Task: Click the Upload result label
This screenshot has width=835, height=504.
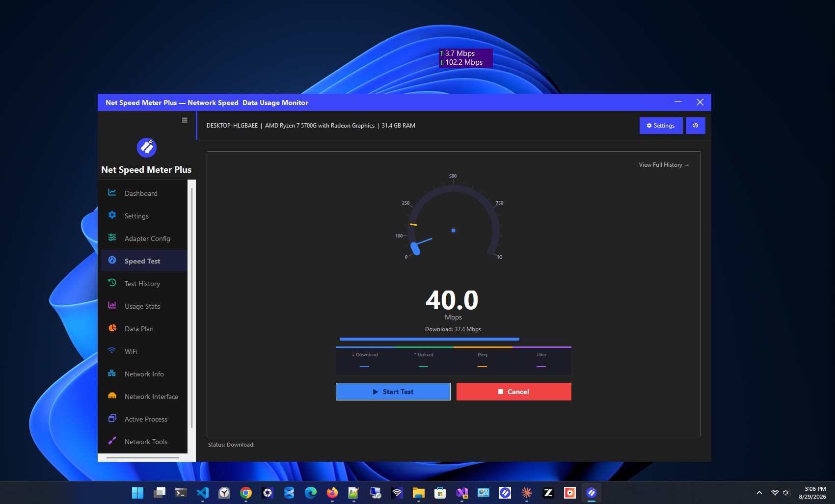Action: click(423, 355)
